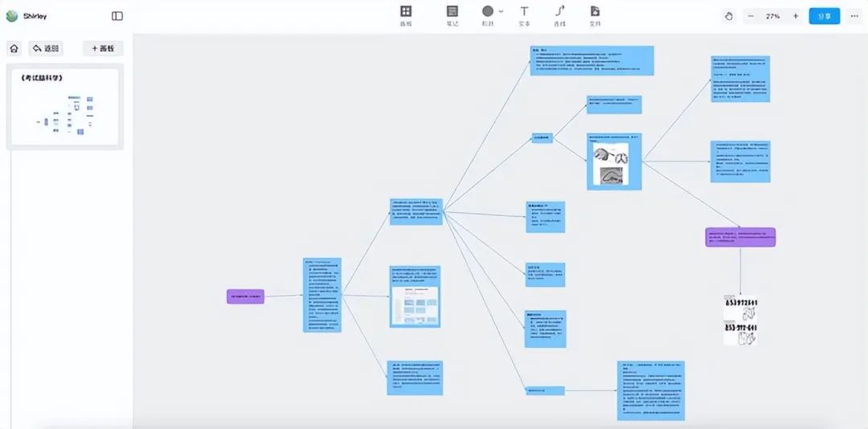Image resolution: width=868 pixels, height=429 pixels.
Task: Select the sticky note tool
Action: (452, 12)
